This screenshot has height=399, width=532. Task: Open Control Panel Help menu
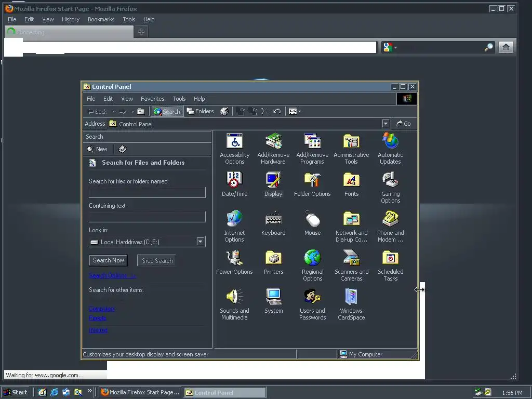click(199, 99)
